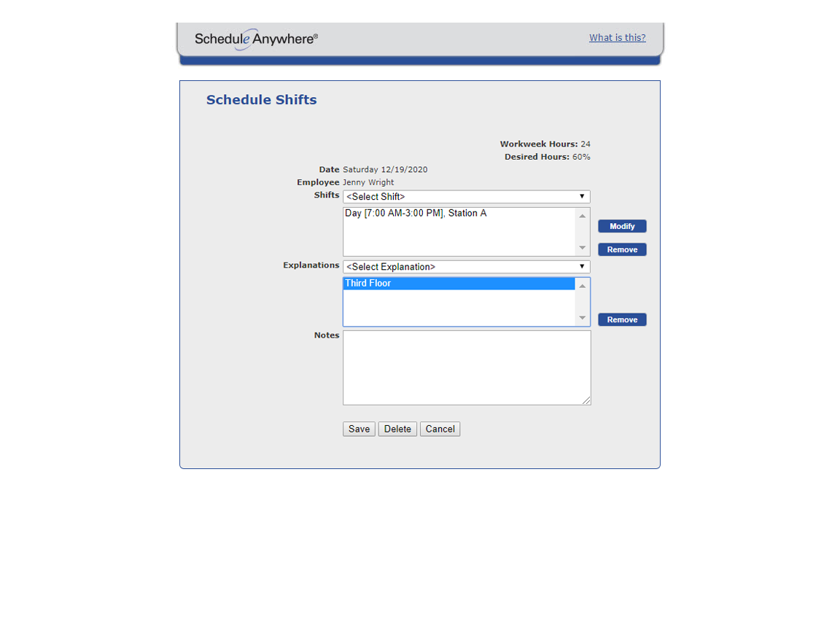Click the Shifts list scroll up arrow
Screen dimensions: 840x630
[x=582, y=216]
